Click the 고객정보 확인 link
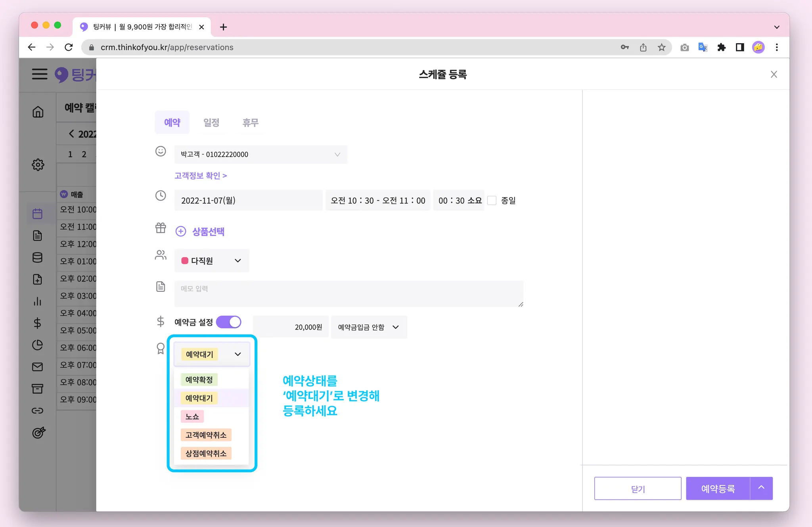 point(201,176)
